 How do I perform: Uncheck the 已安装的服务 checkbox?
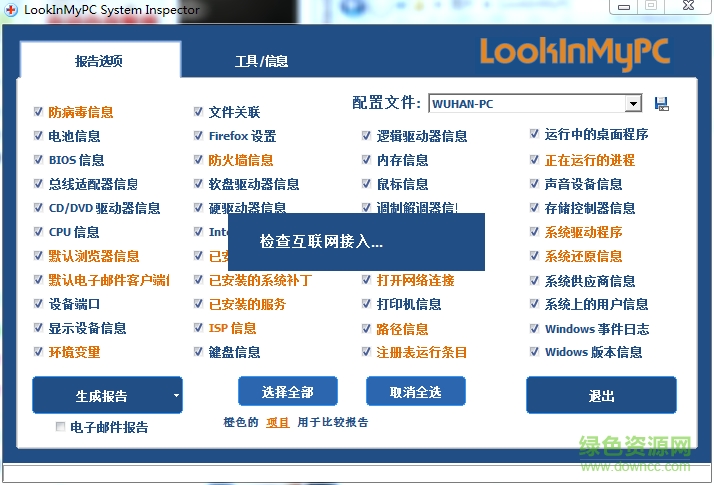click(198, 303)
